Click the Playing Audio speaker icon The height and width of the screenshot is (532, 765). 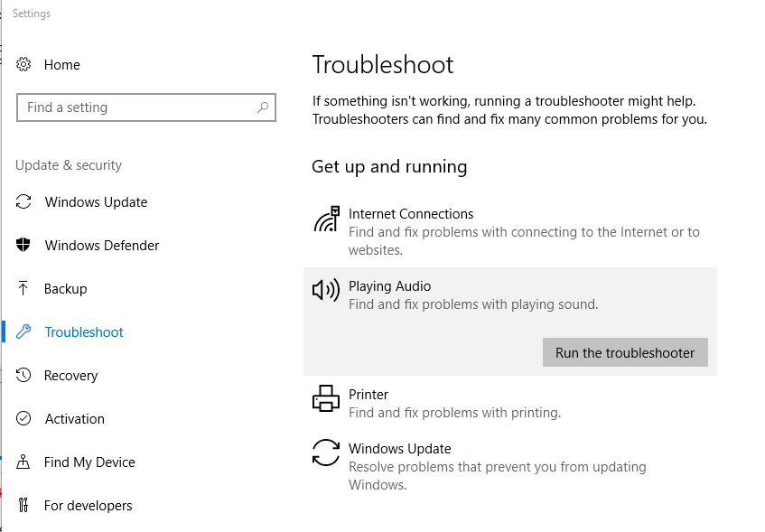pos(325,290)
